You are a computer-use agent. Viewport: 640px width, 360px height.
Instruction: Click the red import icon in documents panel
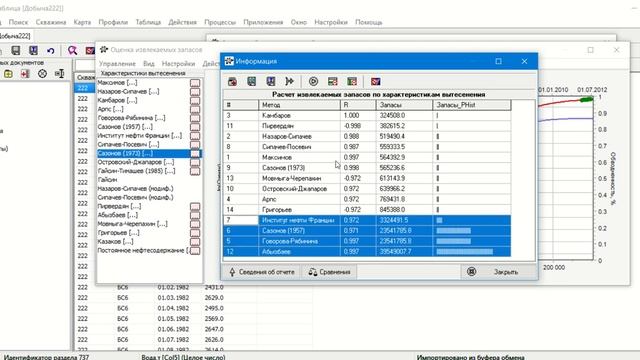tap(25, 74)
